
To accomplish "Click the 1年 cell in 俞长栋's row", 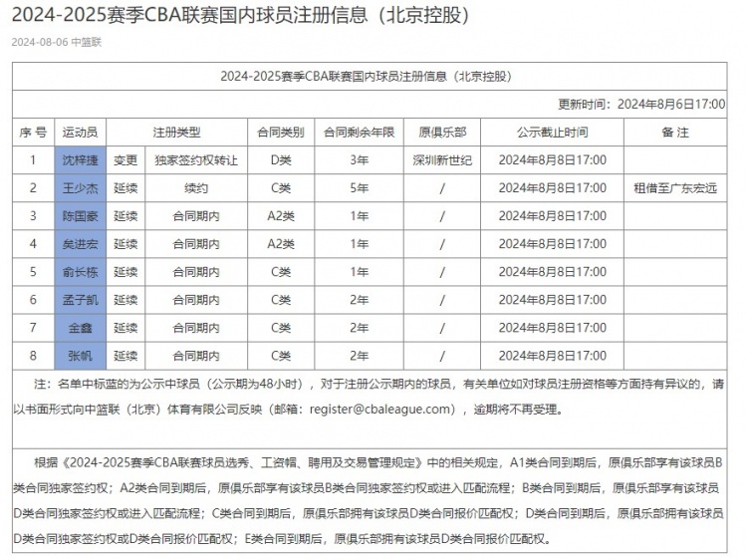I will click(x=360, y=272).
